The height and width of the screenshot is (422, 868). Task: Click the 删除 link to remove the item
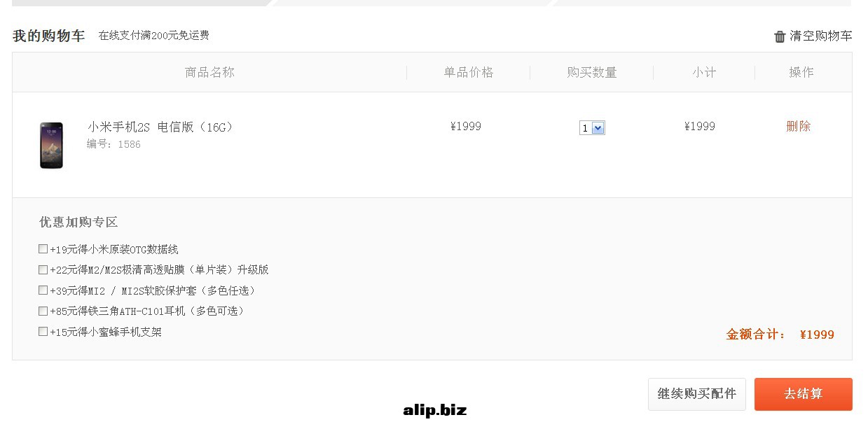799,126
